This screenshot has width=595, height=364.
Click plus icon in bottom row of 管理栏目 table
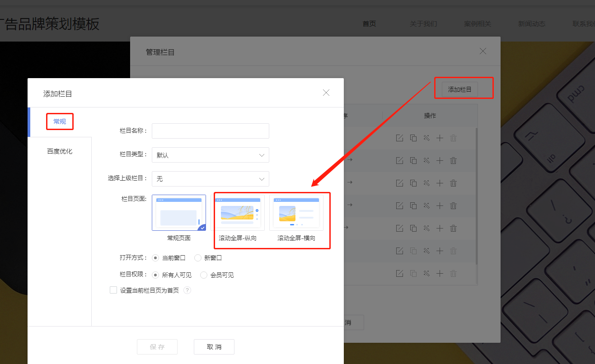tap(440, 273)
